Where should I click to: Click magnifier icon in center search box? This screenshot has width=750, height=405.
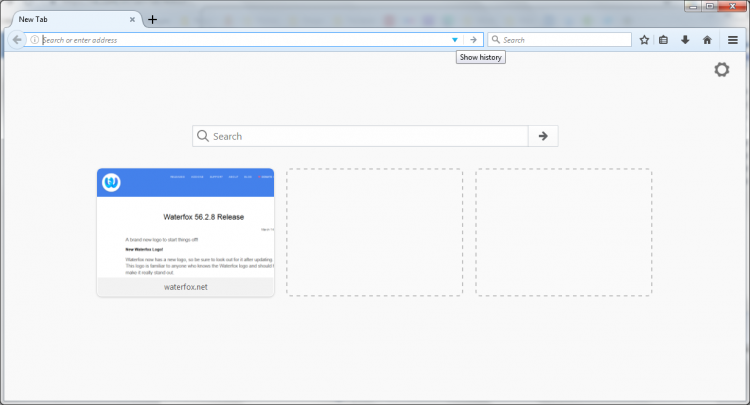pos(203,136)
